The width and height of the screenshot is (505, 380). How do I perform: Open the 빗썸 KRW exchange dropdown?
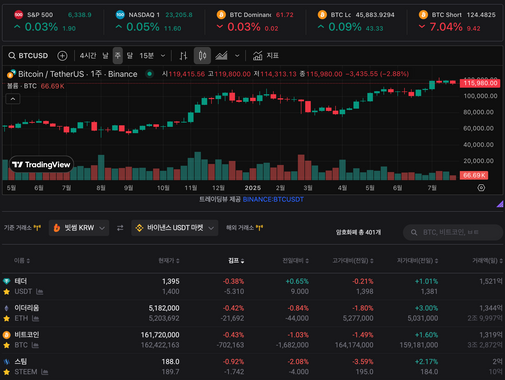point(79,228)
